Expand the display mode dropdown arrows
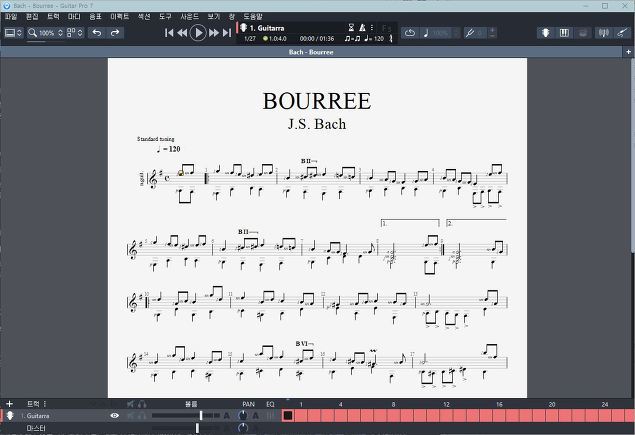The height and width of the screenshot is (435, 635). click(x=19, y=33)
